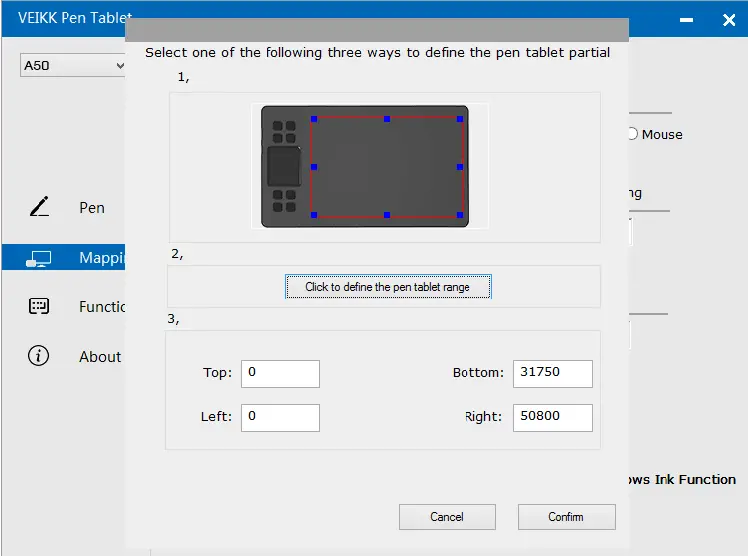The height and width of the screenshot is (556, 748).
Task: Cancel the partial area dialog
Action: pos(447,517)
